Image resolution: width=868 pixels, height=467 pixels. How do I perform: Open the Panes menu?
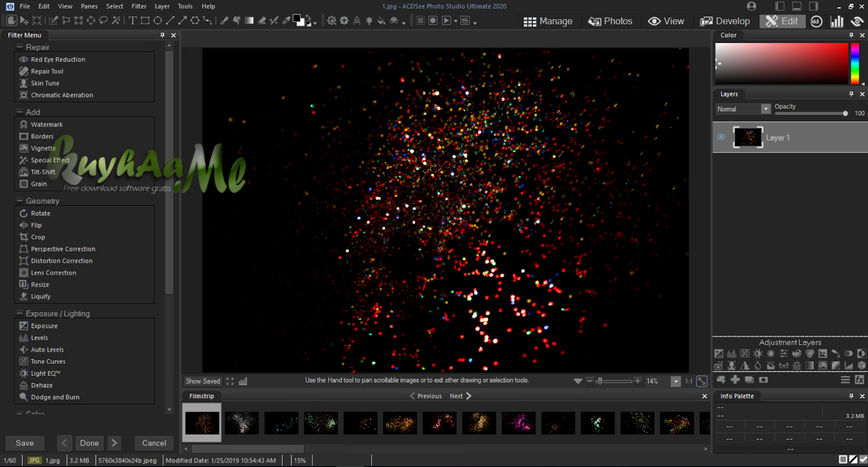[x=89, y=6]
